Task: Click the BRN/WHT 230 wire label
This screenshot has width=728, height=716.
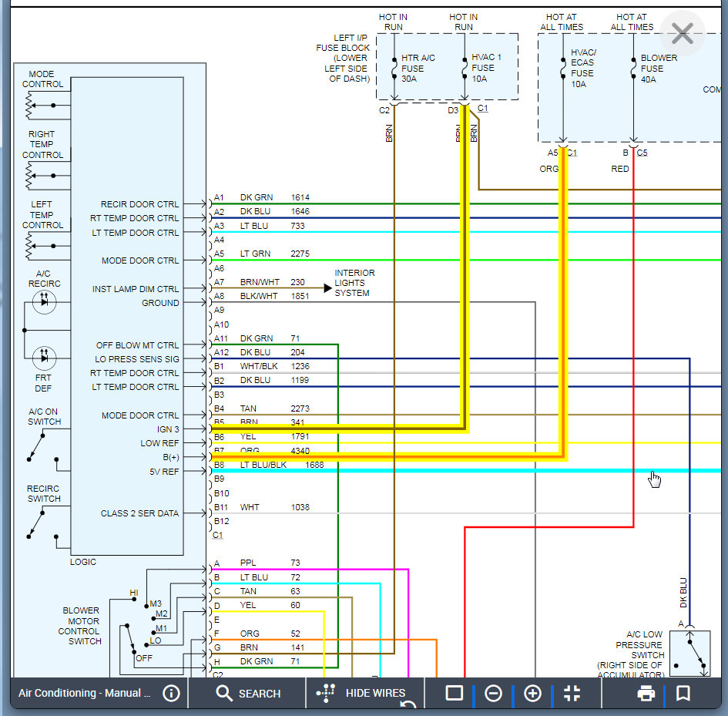Action: tap(272, 282)
